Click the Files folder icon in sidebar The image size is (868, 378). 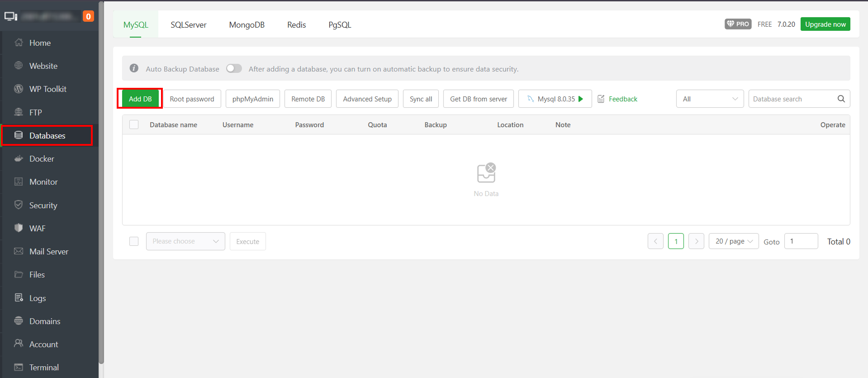coord(19,274)
